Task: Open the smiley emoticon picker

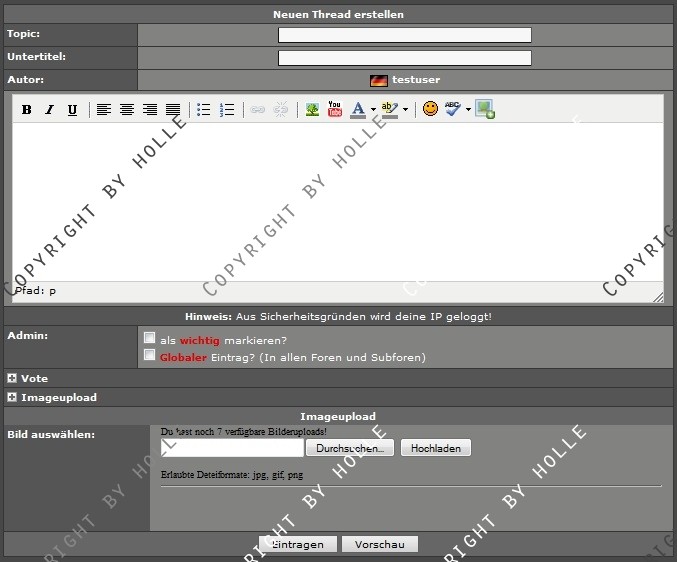Action: [430, 110]
